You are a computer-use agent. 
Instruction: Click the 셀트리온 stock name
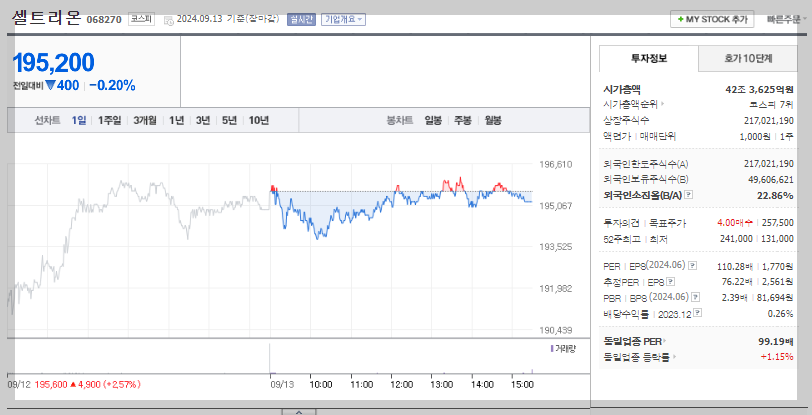click(47, 18)
